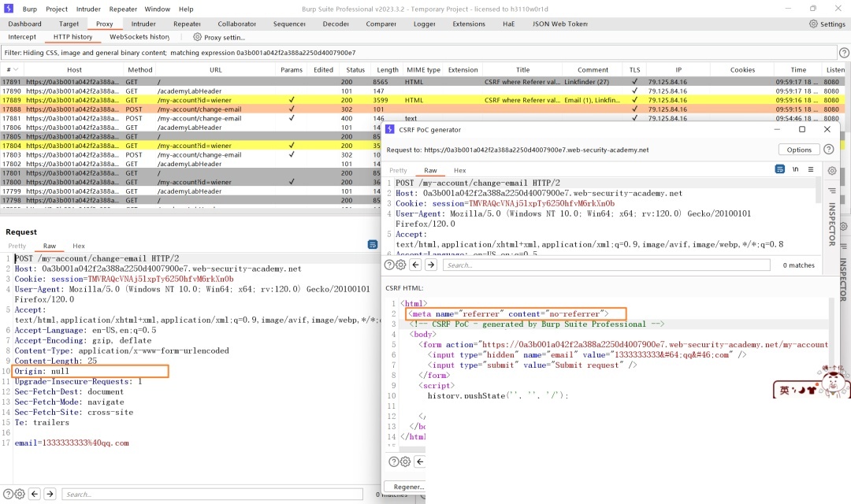Viewport: 851px width, 504px height.
Task: Open settings gear under CSRF HTML editor
Action: (406, 461)
